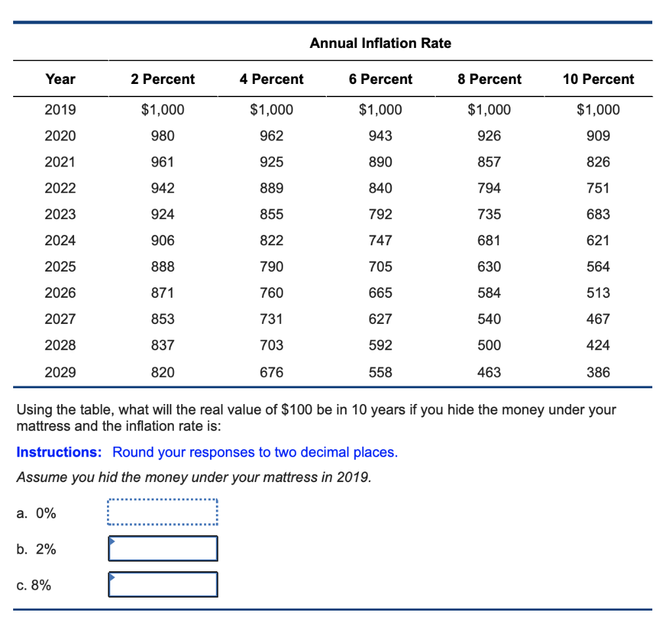This screenshot has width=672, height=627.
Task: Select the 6 Percent column header
Action: [381, 79]
